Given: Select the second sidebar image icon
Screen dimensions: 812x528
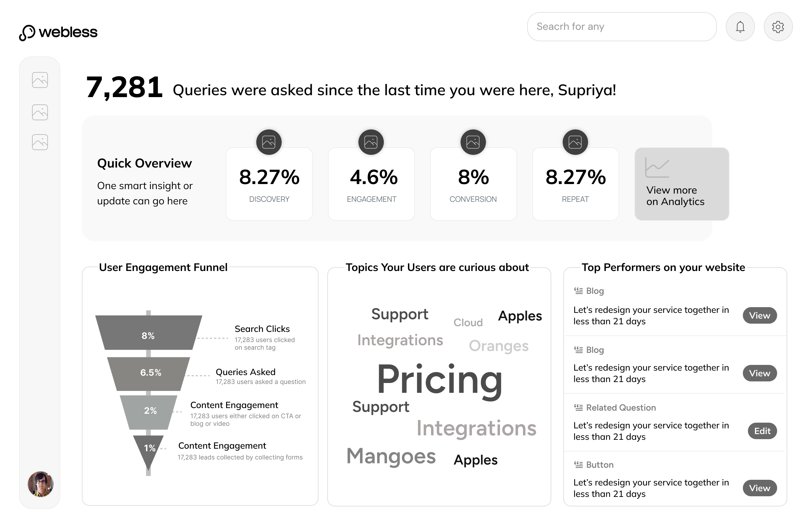Looking at the screenshot, I should (x=40, y=112).
